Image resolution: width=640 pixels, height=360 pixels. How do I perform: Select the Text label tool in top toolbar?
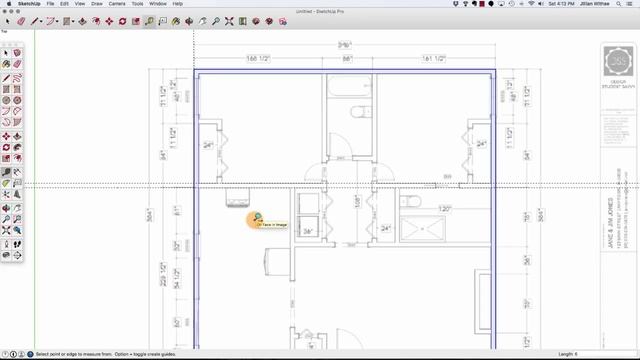pyautogui.click(x=162, y=21)
